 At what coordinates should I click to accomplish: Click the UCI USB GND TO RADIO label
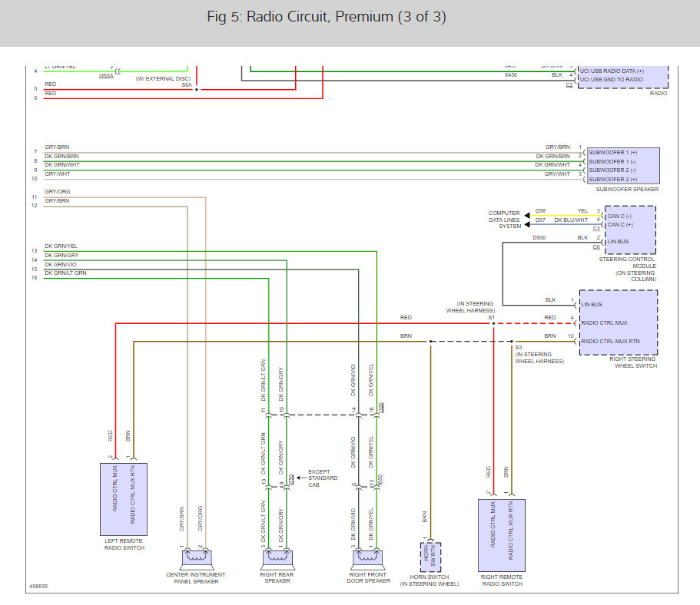click(611, 79)
